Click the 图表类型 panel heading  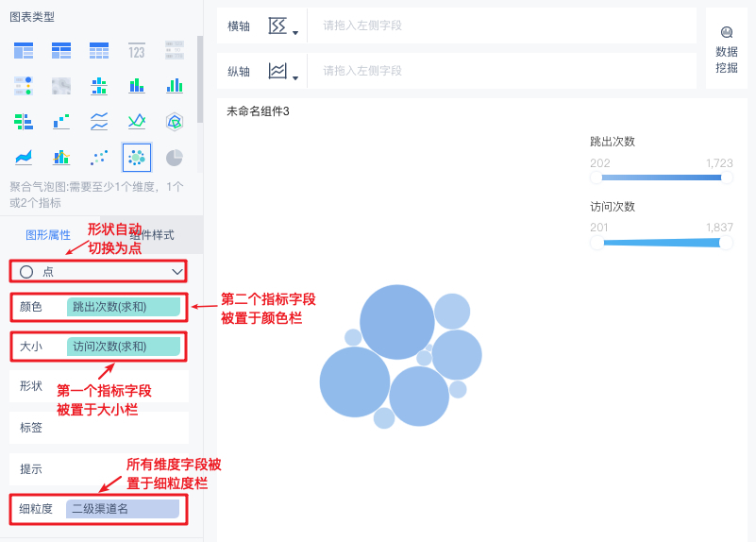[x=32, y=17]
